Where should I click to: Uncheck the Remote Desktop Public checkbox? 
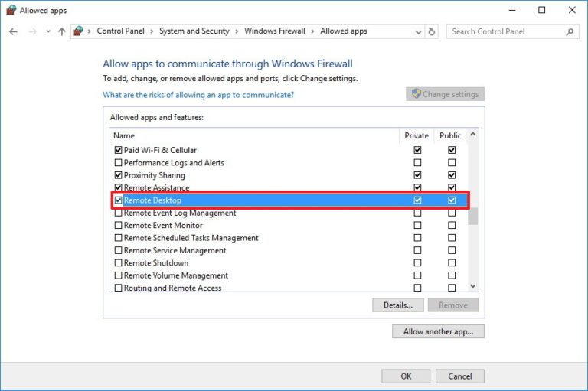pyautogui.click(x=452, y=200)
